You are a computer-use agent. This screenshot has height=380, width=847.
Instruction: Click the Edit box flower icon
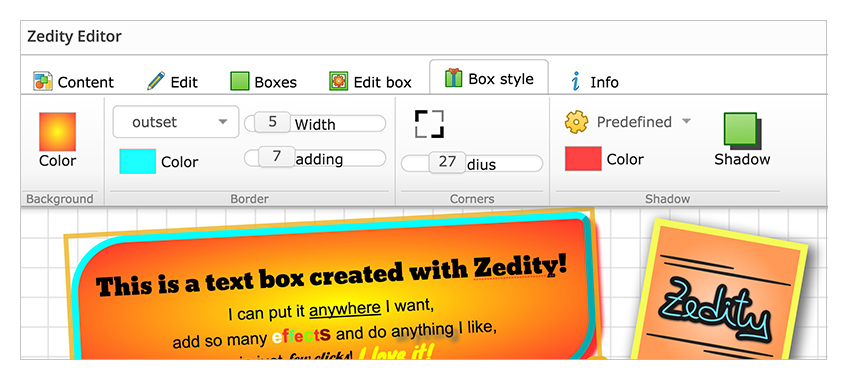point(338,81)
